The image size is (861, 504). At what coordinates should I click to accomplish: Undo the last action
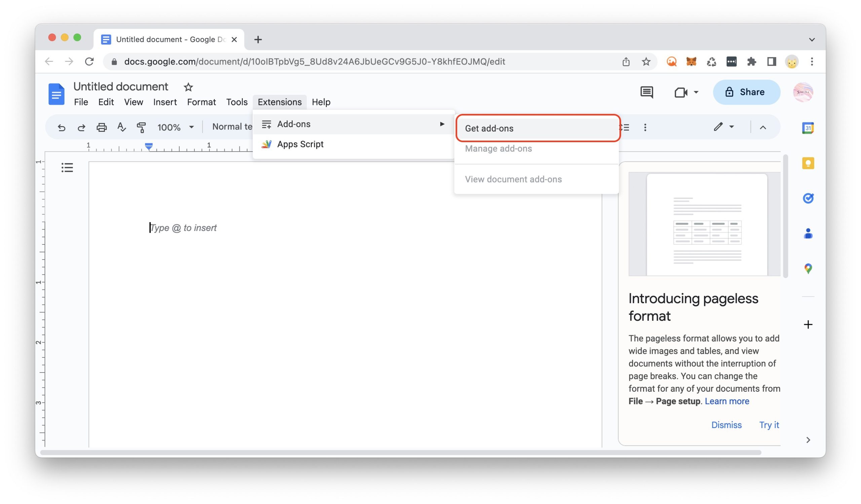click(62, 127)
